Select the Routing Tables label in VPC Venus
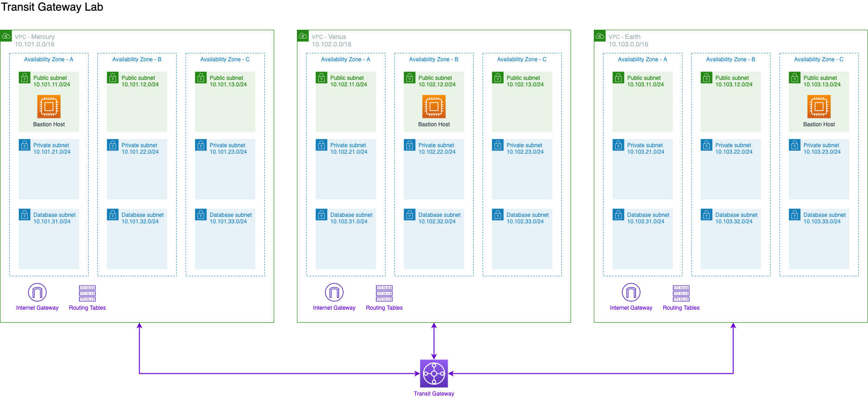868x397 pixels. [384, 308]
